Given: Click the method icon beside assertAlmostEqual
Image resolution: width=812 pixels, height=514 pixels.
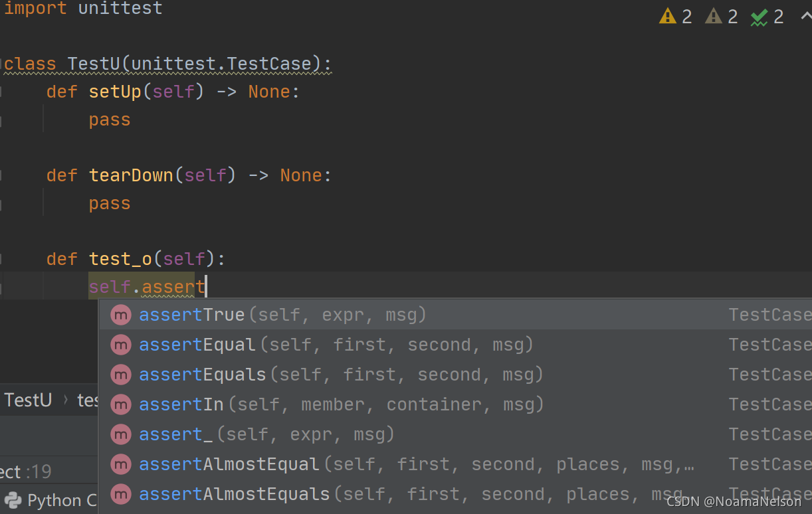Looking at the screenshot, I should pyautogui.click(x=121, y=464).
